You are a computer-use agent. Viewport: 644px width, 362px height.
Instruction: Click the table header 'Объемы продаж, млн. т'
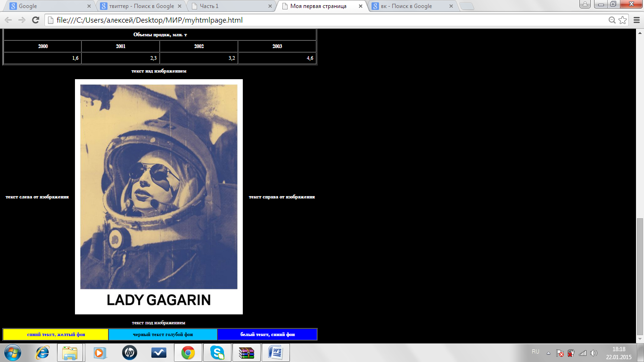pos(160,35)
